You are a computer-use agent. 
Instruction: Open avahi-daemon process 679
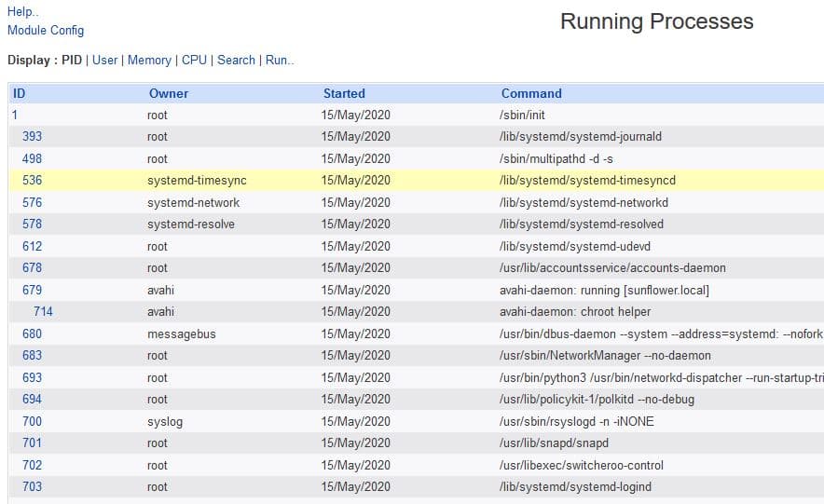[32, 290]
